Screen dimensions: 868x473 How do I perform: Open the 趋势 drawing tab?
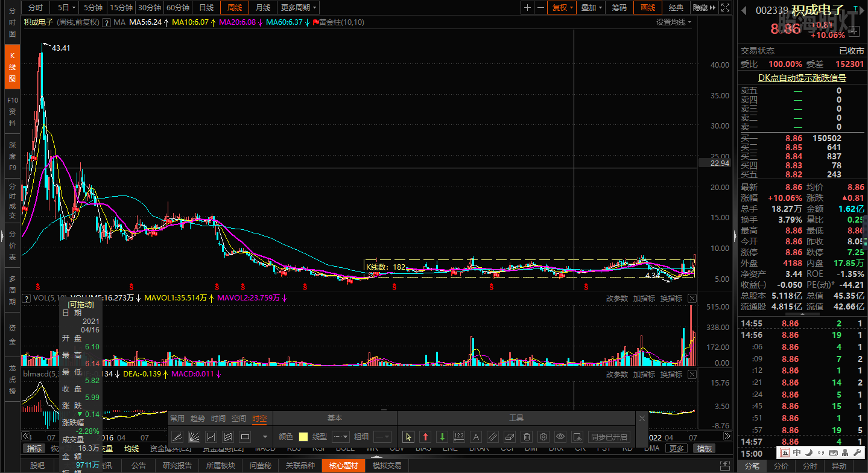pos(198,418)
